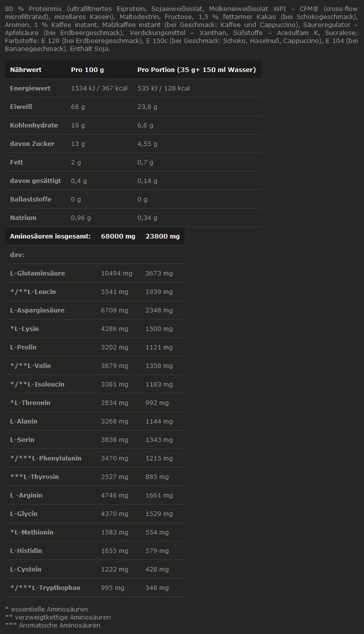The image size is (364, 634).
Task: Click the Leucin value '5541 mg'
Action: tap(115, 292)
